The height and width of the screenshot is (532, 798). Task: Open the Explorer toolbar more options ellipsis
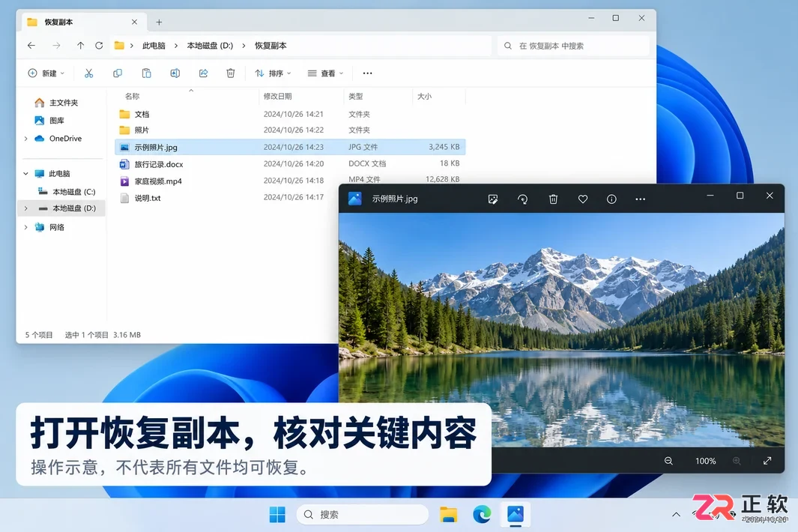pyautogui.click(x=367, y=73)
